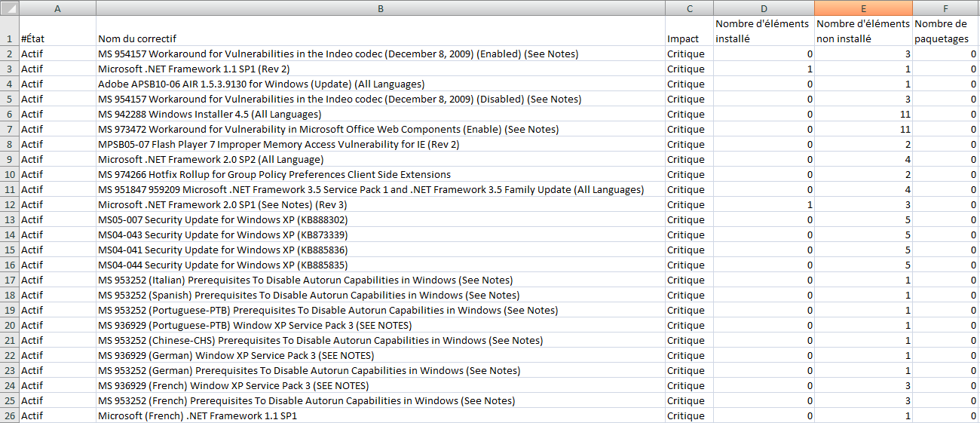Select row 1 header number
Viewport: 980px width, 423px height.
(x=9, y=32)
